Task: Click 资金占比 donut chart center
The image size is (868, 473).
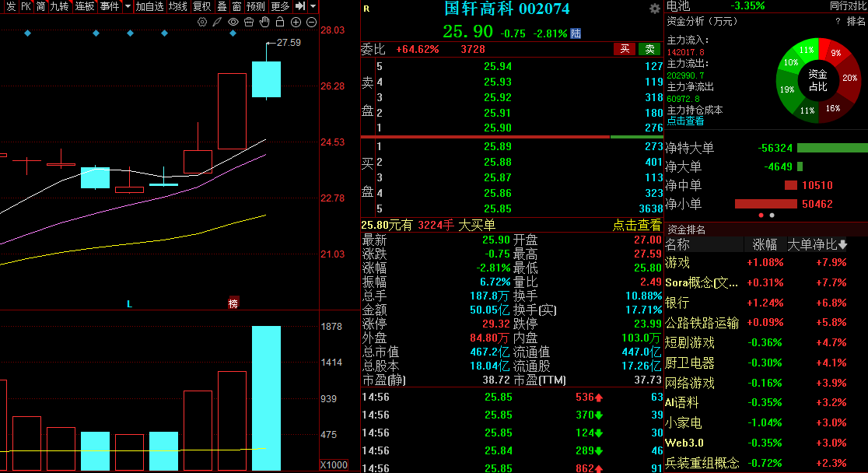Action: tap(817, 80)
